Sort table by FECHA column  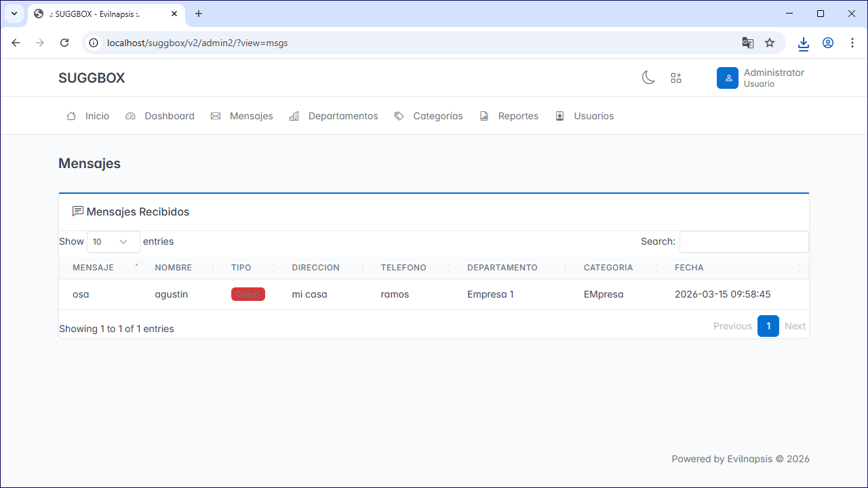click(x=735, y=268)
